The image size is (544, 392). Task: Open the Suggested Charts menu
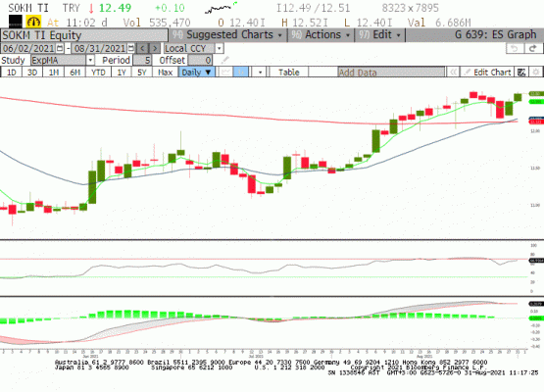tap(229, 35)
